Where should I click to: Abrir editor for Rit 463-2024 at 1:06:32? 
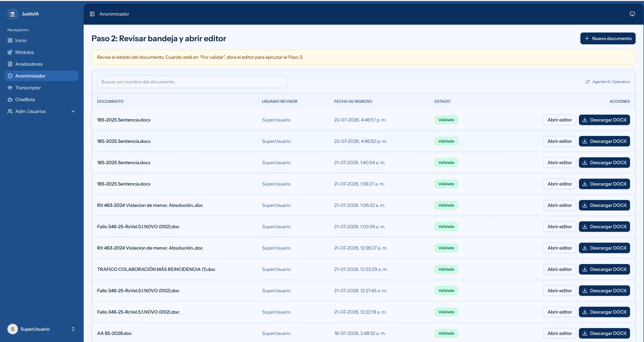(x=560, y=205)
